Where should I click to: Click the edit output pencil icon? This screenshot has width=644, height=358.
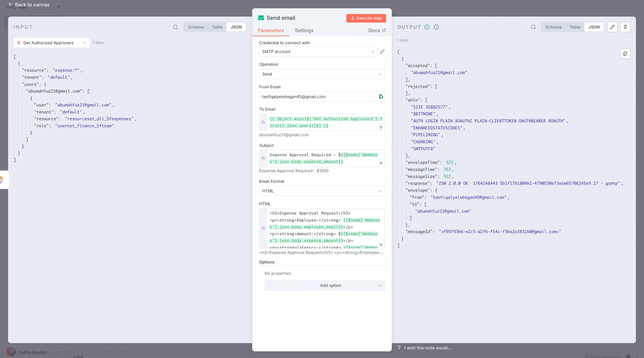[612, 27]
